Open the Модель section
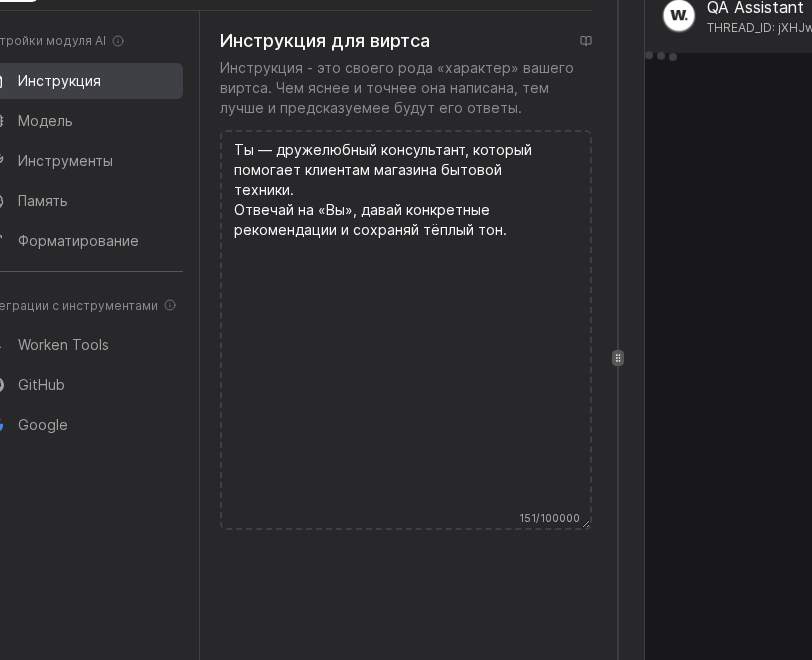812x660 pixels. (x=46, y=121)
